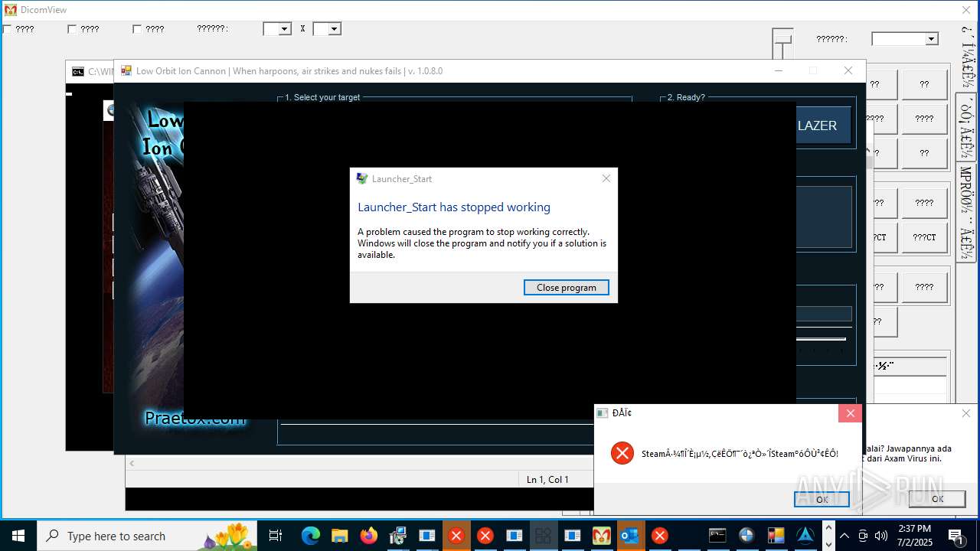Click the cmd window title bar icon

pyautogui.click(x=78, y=72)
